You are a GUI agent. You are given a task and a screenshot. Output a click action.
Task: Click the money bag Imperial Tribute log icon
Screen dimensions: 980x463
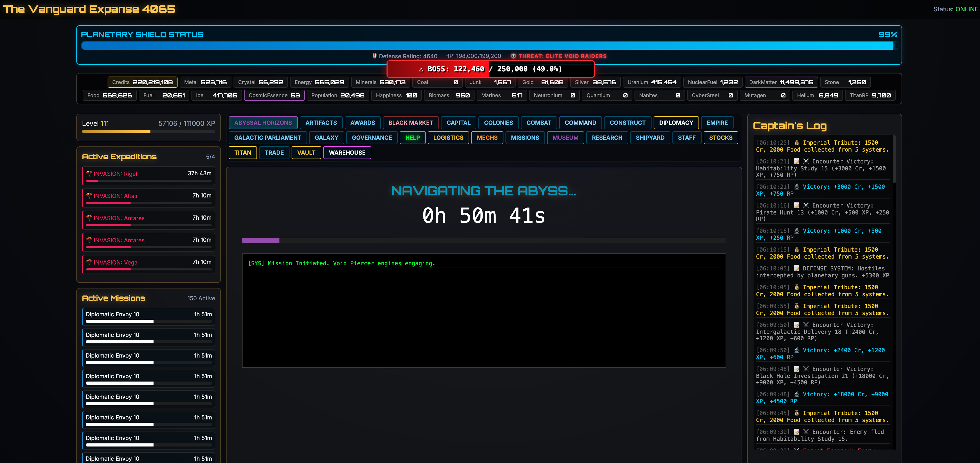797,143
